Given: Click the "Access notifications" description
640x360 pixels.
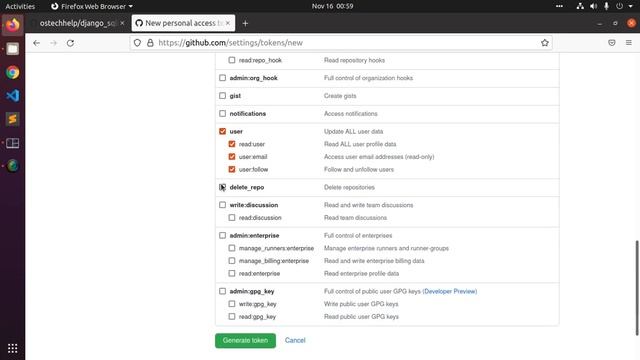Looking at the screenshot, I should click(351, 113).
